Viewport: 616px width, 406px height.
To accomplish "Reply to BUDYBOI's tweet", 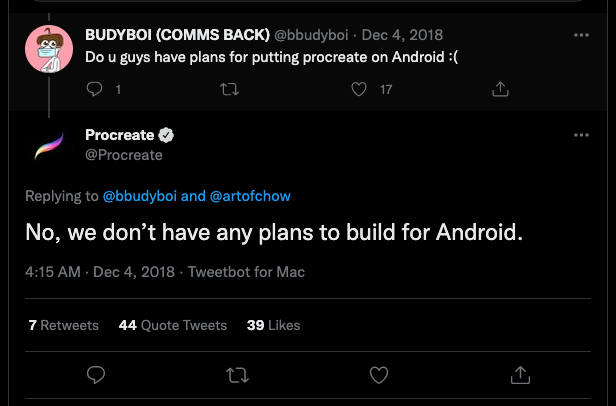I will (96, 90).
